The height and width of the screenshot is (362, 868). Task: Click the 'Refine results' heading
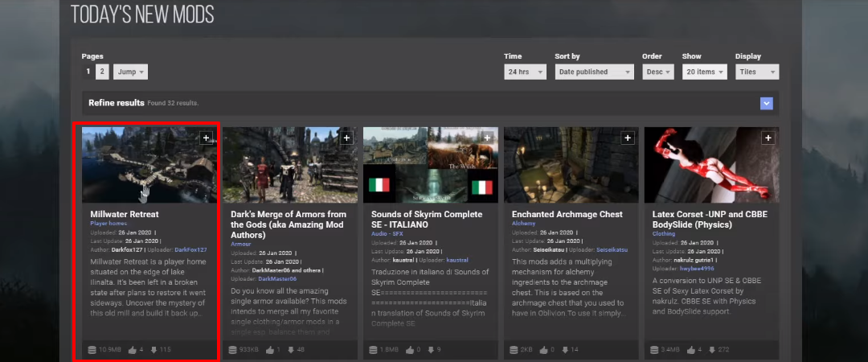117,103
